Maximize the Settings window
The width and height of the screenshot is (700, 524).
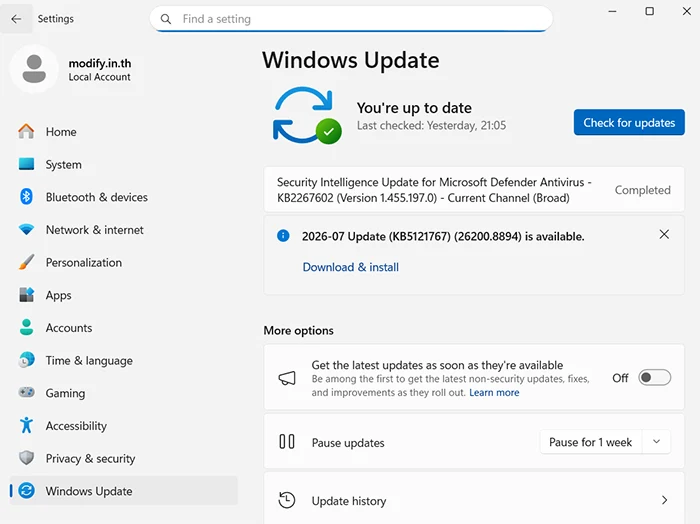pyautogui.click(x=650, y=11)
